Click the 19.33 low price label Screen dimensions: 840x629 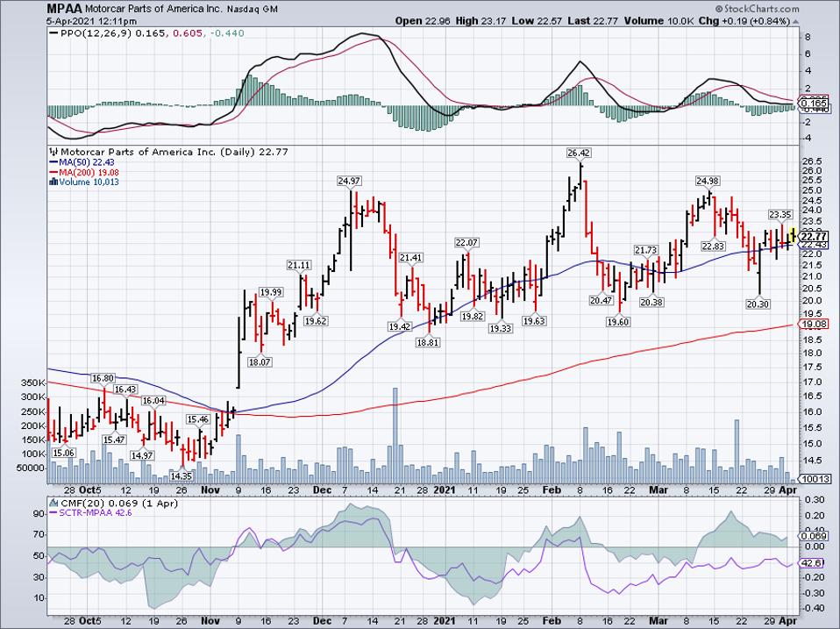tap(500, 328)
